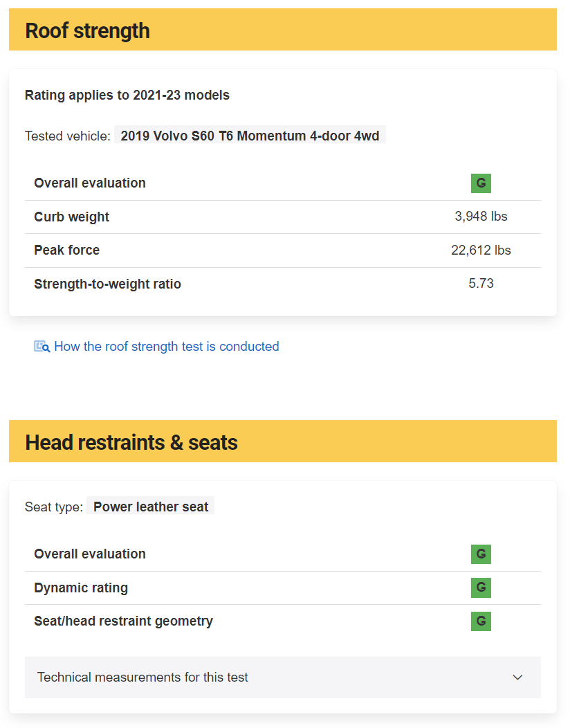Open How the roof strength test is conducted

click(x=167, y=347)
